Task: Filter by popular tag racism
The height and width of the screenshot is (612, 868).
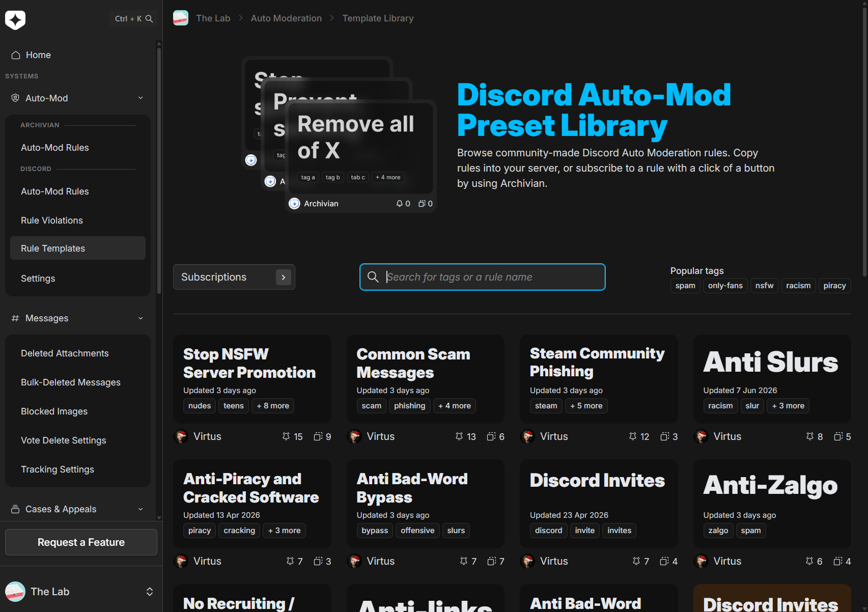Action: click(x=798, y=286)
